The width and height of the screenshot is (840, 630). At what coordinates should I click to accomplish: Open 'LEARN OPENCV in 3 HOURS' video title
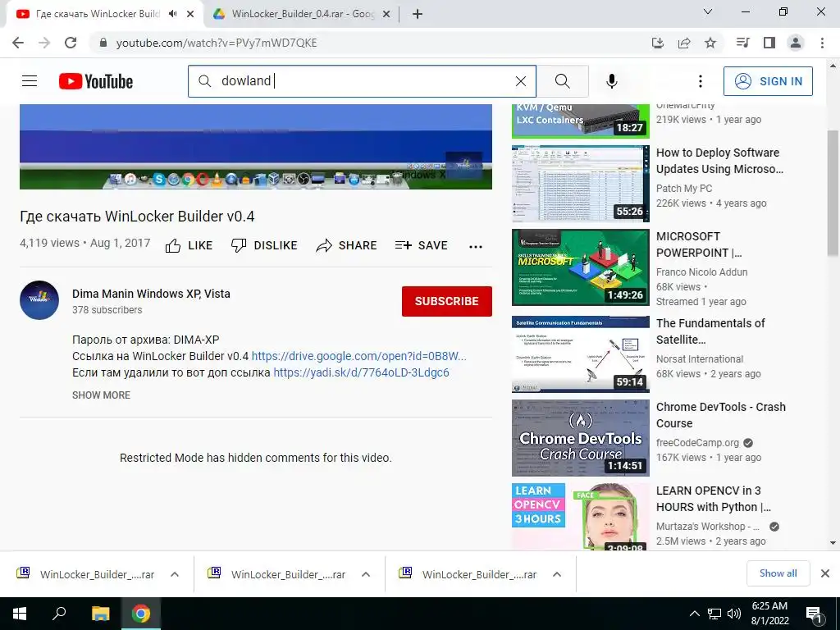tap(714, 499)
